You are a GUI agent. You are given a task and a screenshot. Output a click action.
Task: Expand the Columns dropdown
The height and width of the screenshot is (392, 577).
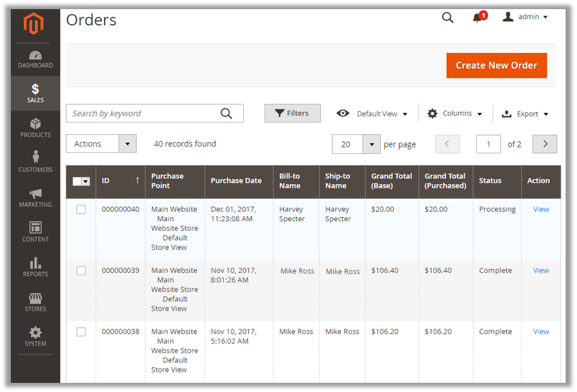[x=455, y=113]
